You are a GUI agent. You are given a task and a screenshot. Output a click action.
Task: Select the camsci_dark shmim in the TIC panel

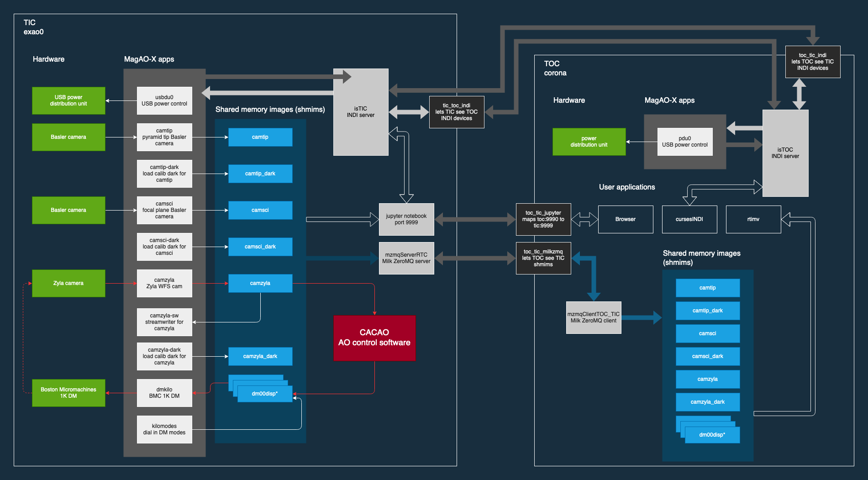tap(260, 247)
